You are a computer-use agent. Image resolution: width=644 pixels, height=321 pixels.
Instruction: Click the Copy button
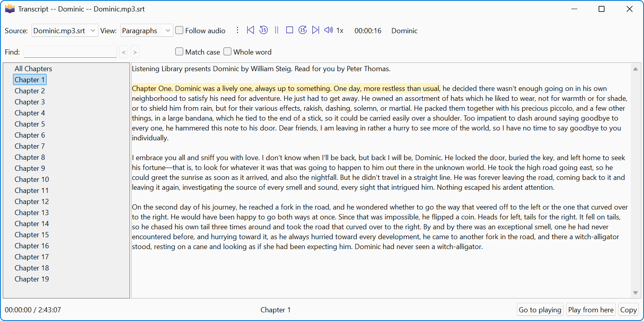pyautogui.click(x=628, y=310)
